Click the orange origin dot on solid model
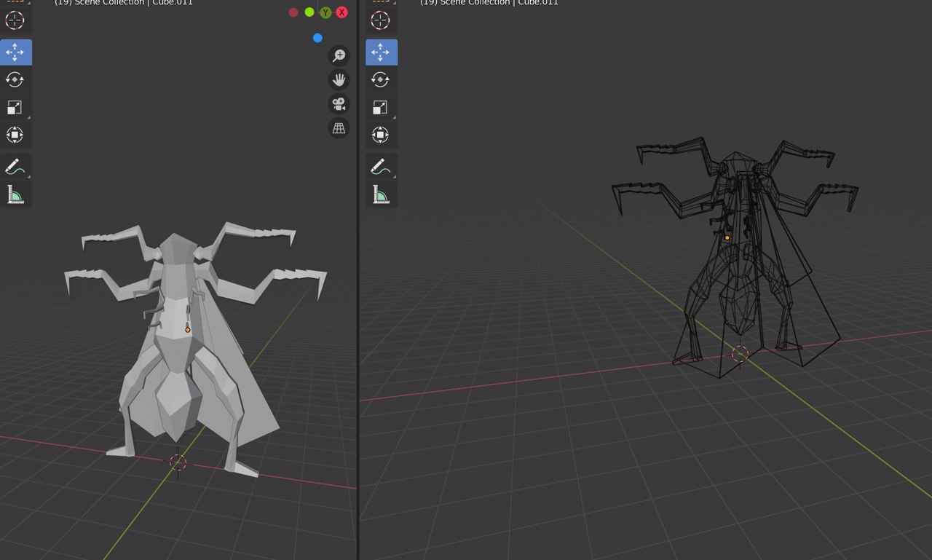The height and width of the screenshot is (560, 932). [x=188, y=330]
